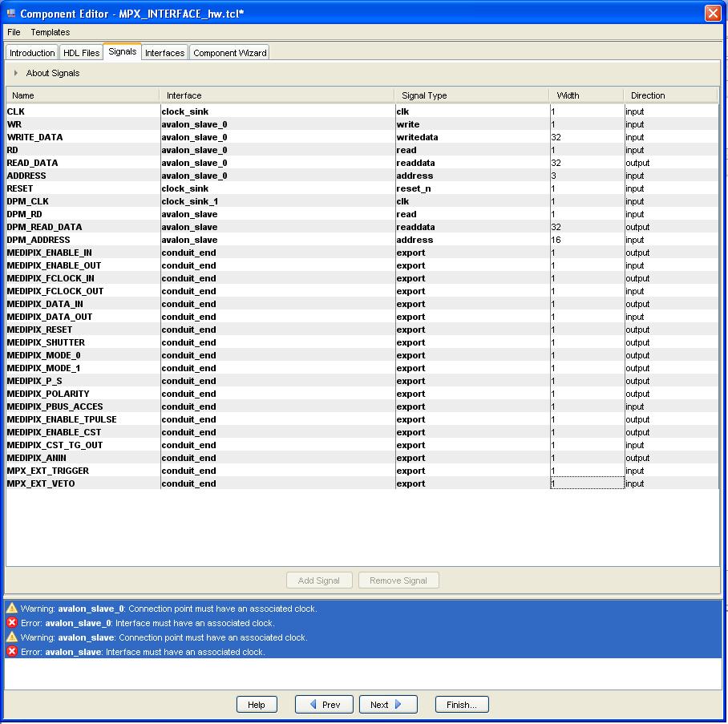Select the avalon_slave connection point warning message

(x=363, y=637)
